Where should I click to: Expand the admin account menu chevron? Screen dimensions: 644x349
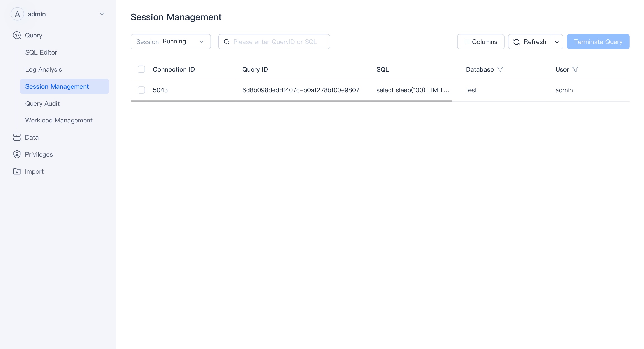point(102,14)
